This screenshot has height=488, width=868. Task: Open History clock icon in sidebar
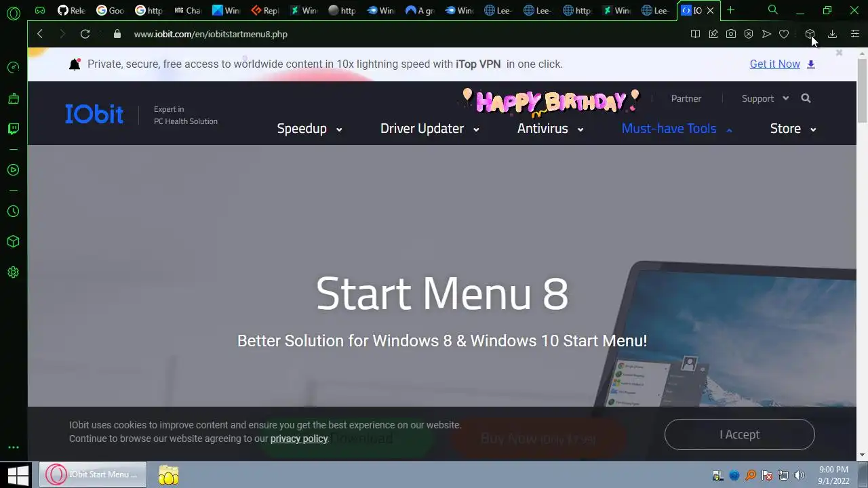coord(13,211)
